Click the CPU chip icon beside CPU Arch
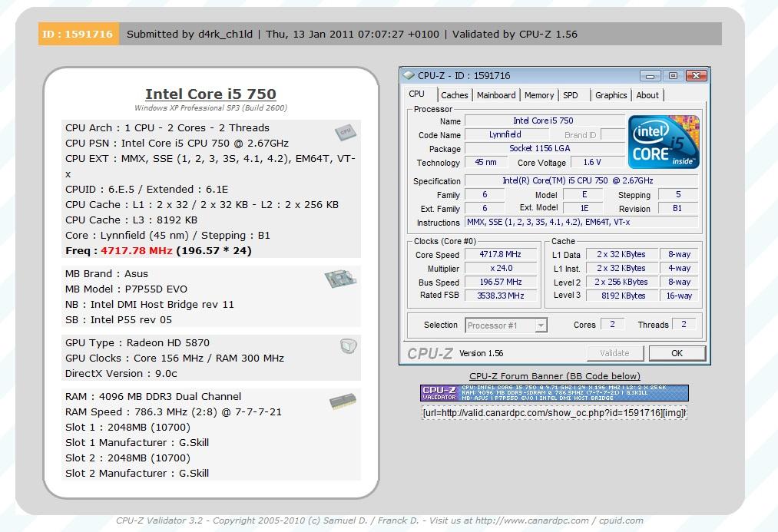The width and height of the screenshot is (778, 532). [346, 132]
